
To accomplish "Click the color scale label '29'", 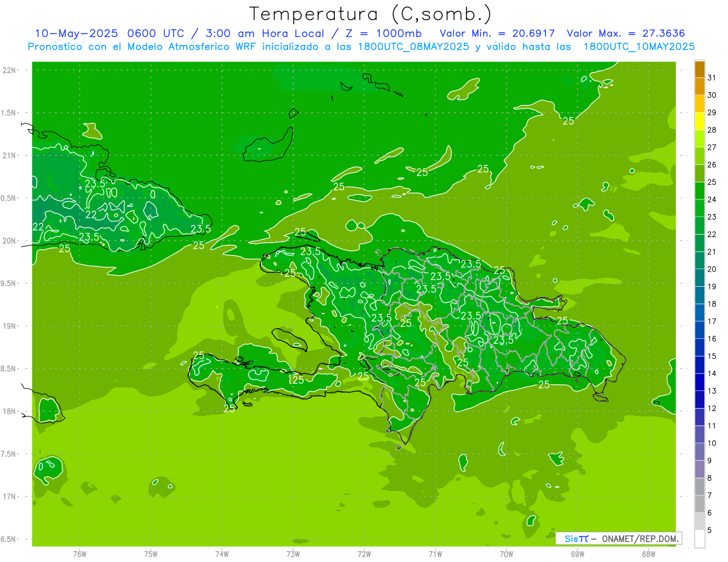I will (x=712, y=112).
